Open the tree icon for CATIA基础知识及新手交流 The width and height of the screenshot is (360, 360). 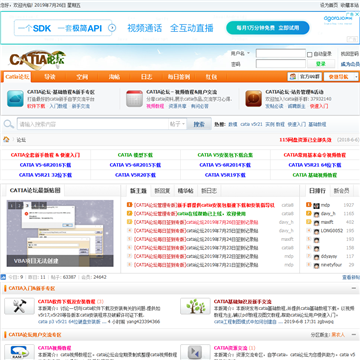pos(195,306)
